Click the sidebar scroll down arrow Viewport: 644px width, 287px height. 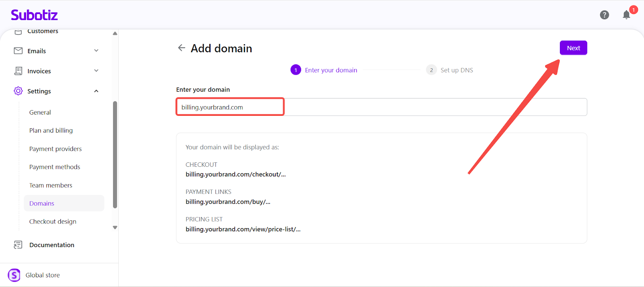point(115,228)
